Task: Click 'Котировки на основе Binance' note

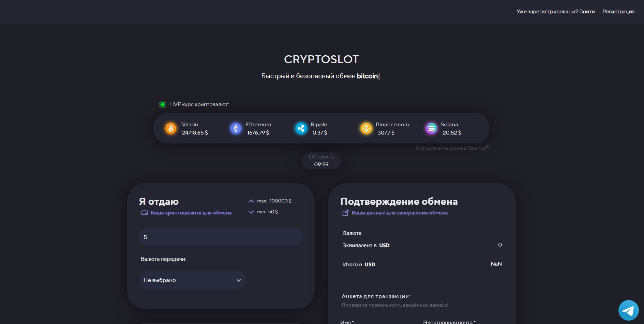Action: tap(452, 148)
